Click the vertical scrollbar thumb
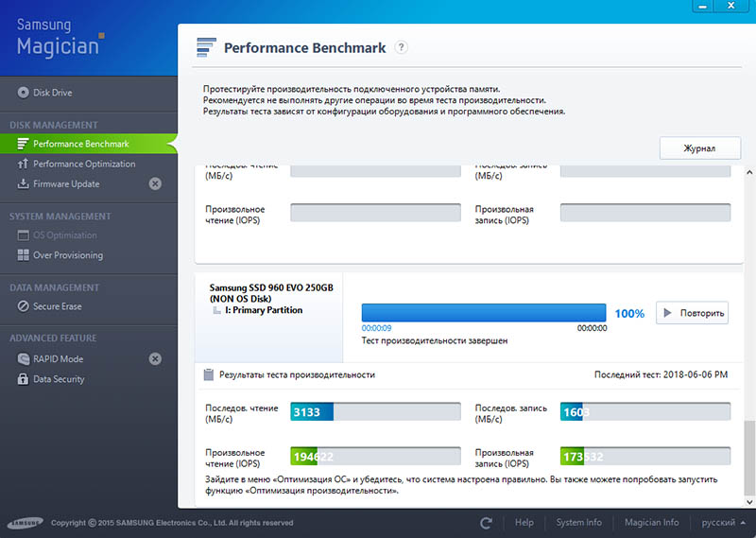 click(x=749, y=458)
